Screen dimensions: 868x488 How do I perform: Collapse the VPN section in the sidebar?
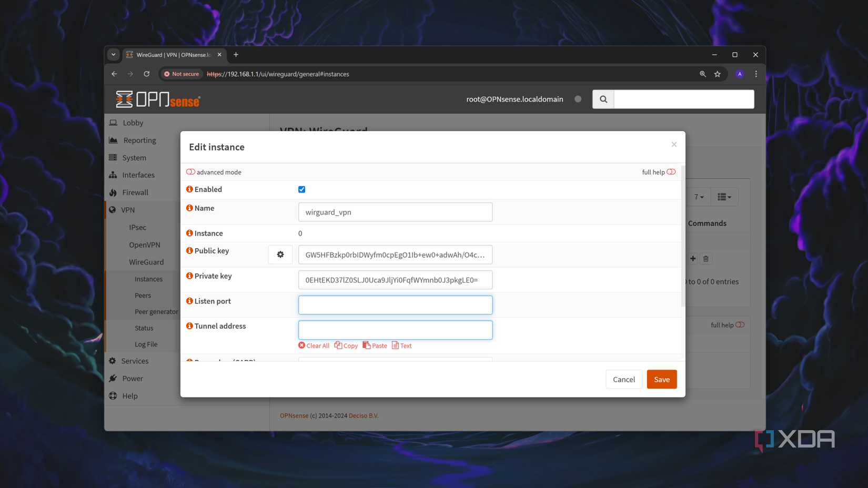[x=128, y=209]
